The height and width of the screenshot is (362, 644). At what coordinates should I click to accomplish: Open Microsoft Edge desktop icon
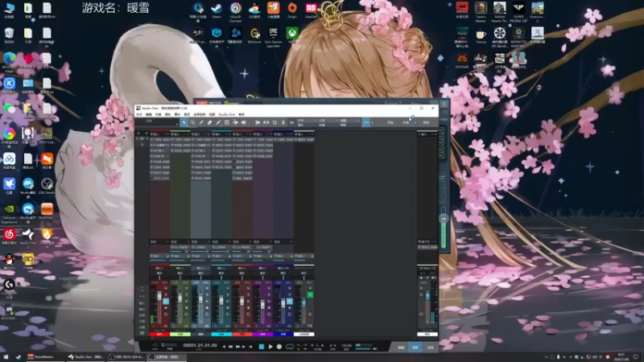(x=10, y=62)
